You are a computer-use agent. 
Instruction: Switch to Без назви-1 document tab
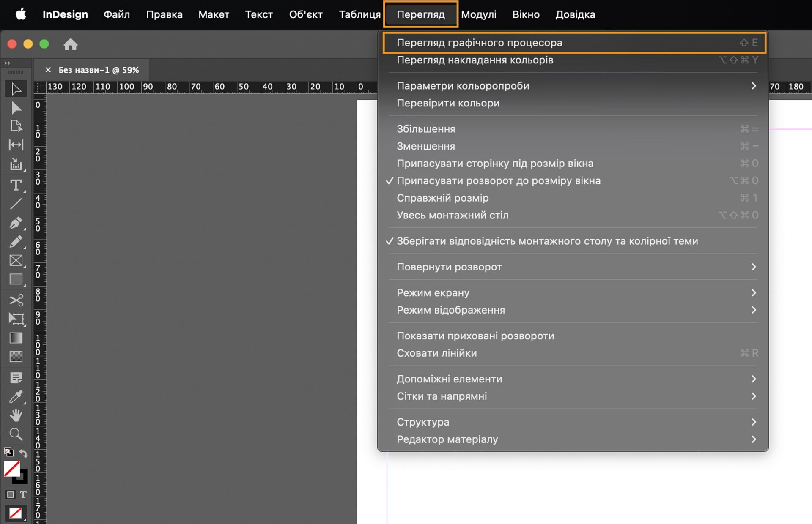(98, 70)
